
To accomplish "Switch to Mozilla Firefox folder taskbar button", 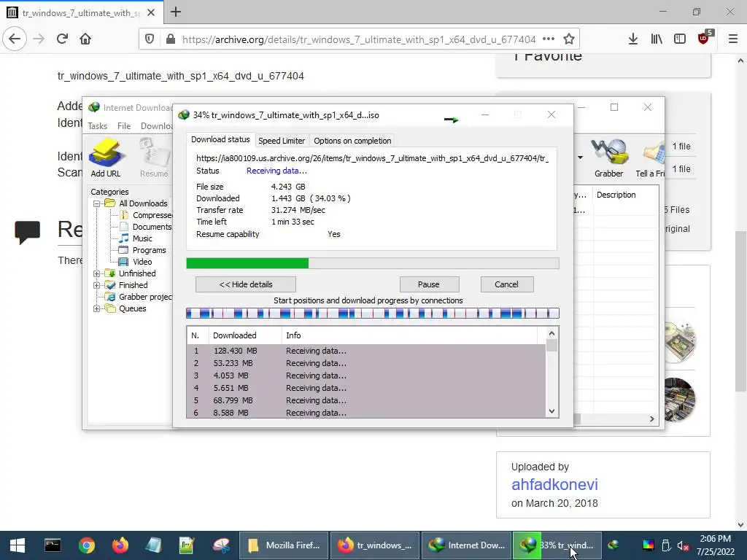I will coord(284,545).
